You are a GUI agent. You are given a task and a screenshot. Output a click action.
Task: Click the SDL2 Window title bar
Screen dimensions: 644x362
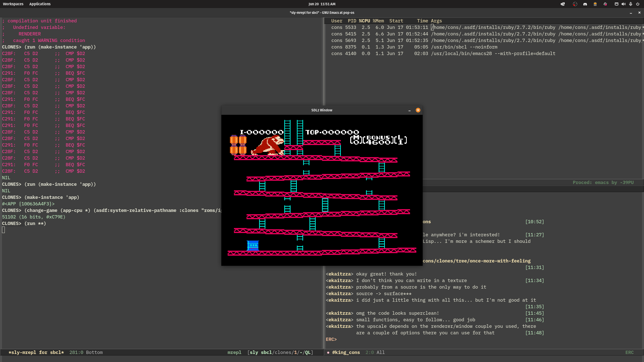coord(322,110)
